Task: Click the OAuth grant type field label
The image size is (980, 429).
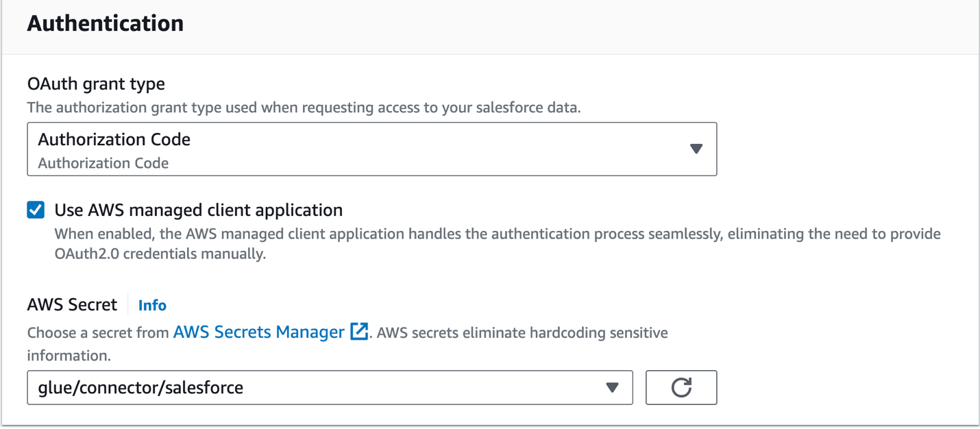Action: click(96, 84)
